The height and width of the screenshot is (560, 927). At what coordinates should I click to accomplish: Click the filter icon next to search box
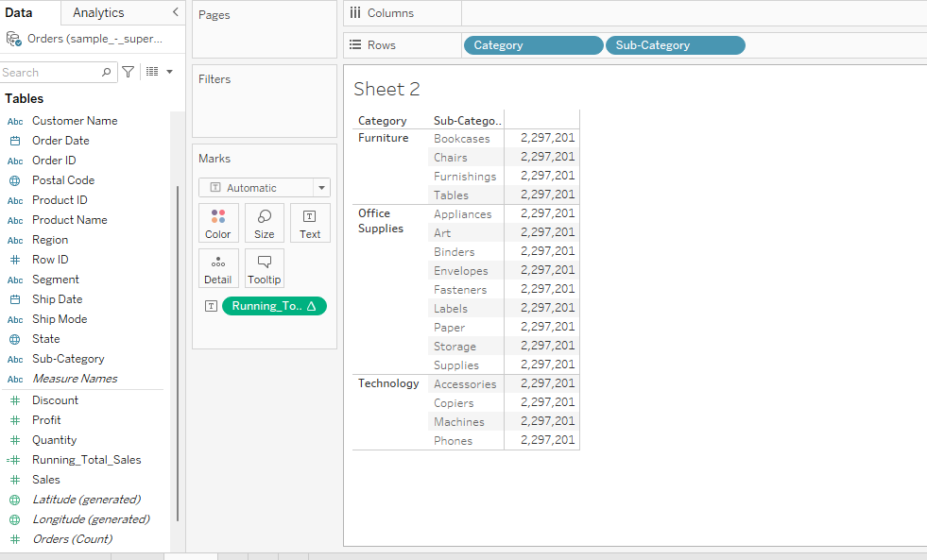128,72
